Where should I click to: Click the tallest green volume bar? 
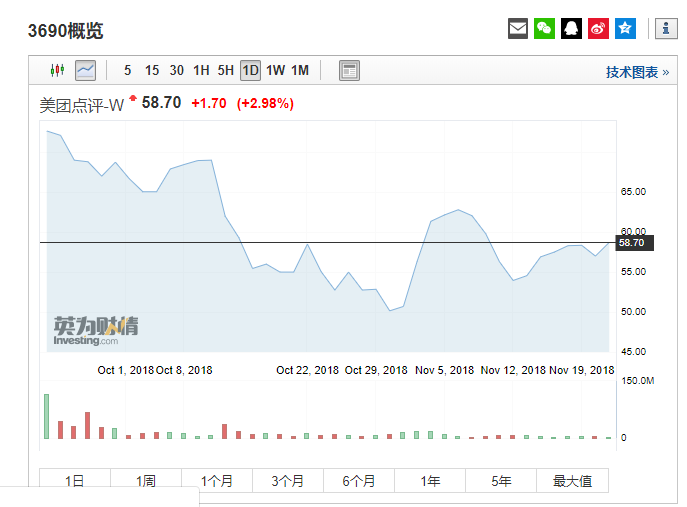(x=46, y=416)
